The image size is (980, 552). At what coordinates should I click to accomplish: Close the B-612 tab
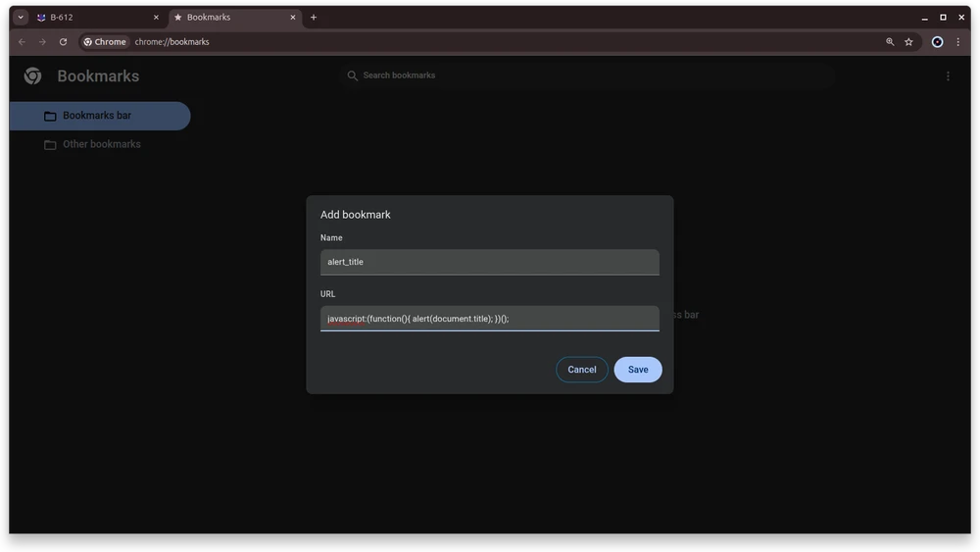pos(156,18)
